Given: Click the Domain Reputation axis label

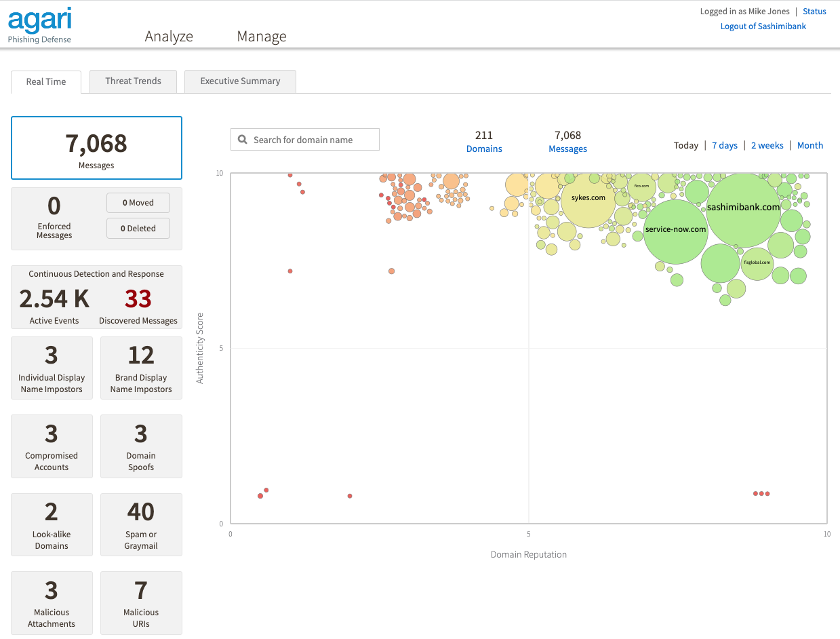Looking at the screenshot, I should (529, 554).
